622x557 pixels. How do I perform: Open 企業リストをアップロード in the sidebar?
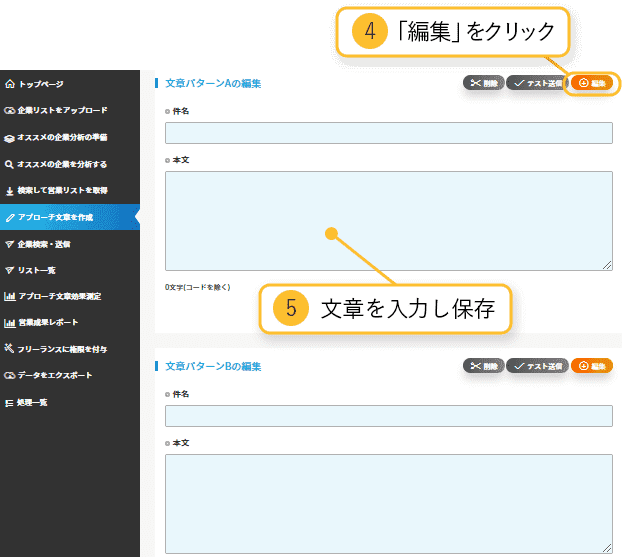pos(56,110)
